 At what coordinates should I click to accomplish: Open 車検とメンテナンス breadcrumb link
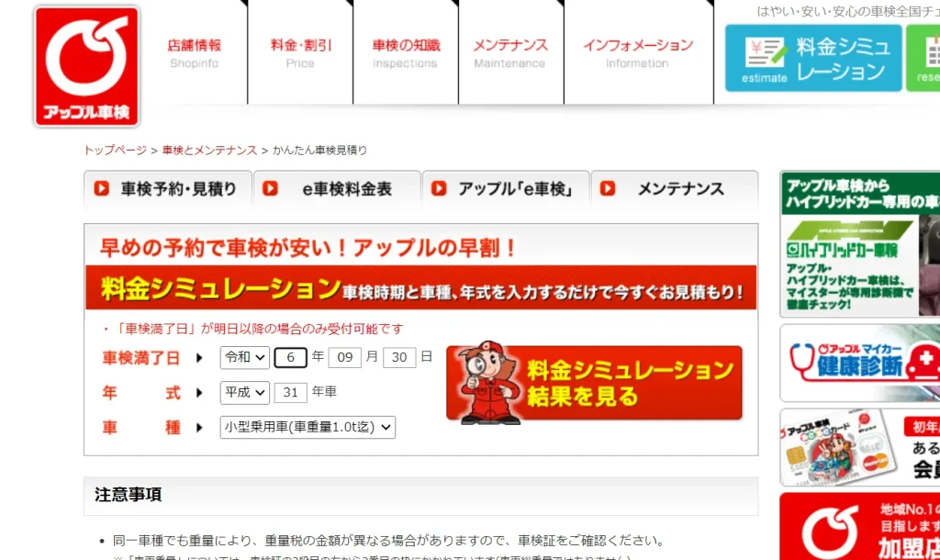pos(209,150)
